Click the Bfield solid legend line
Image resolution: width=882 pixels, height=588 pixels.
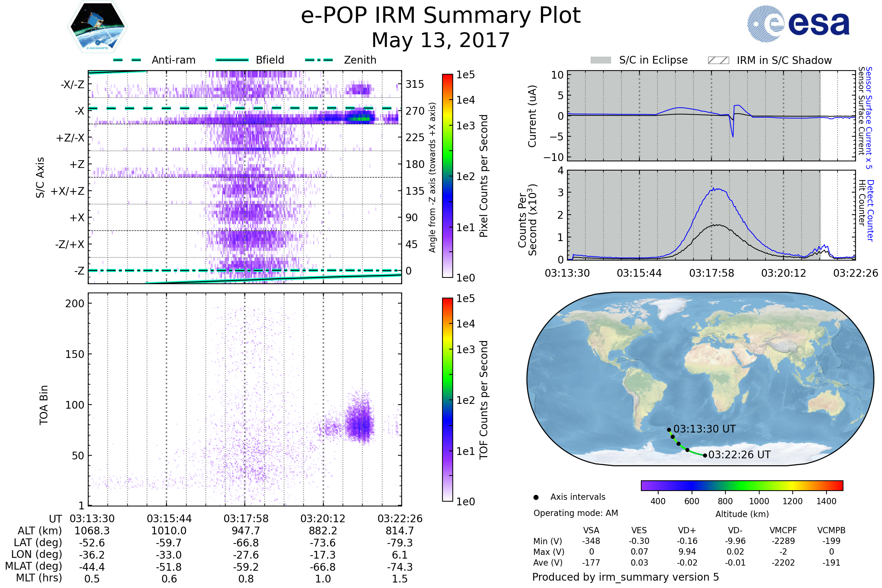pyautogui.click(x=232, y=60)
